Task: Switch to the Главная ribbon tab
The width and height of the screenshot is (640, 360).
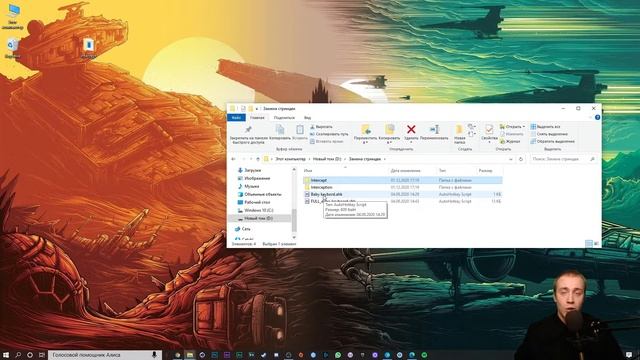Action: 257,118
